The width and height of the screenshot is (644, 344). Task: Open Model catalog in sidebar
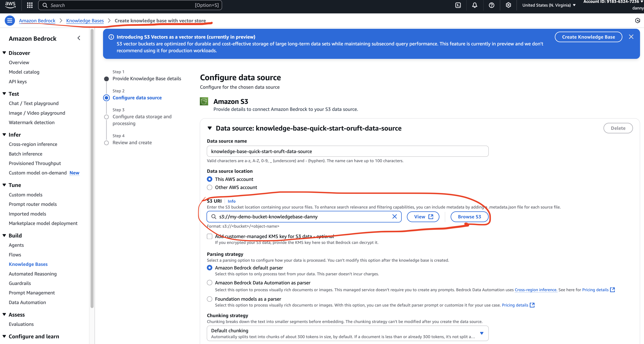[x=24, y=72]
